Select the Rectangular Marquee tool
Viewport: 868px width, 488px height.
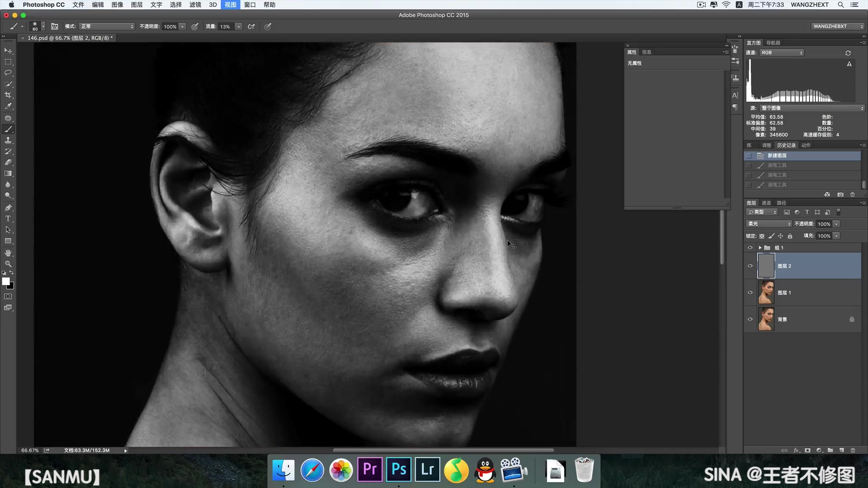tap(8, 62)
